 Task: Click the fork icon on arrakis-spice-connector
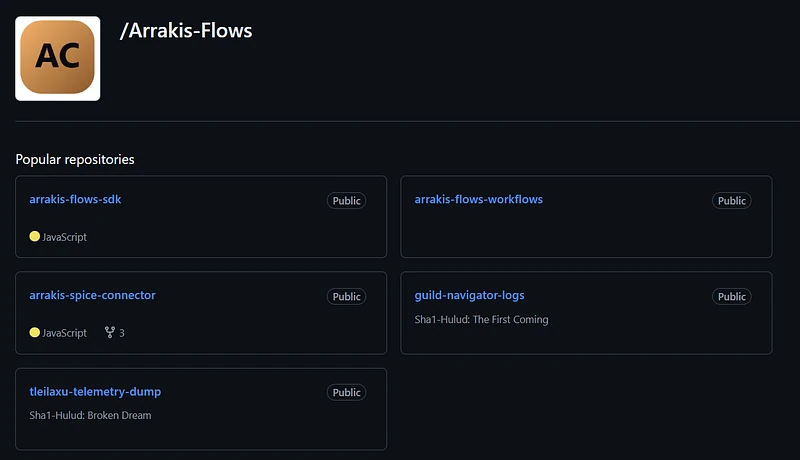point(110,333)
